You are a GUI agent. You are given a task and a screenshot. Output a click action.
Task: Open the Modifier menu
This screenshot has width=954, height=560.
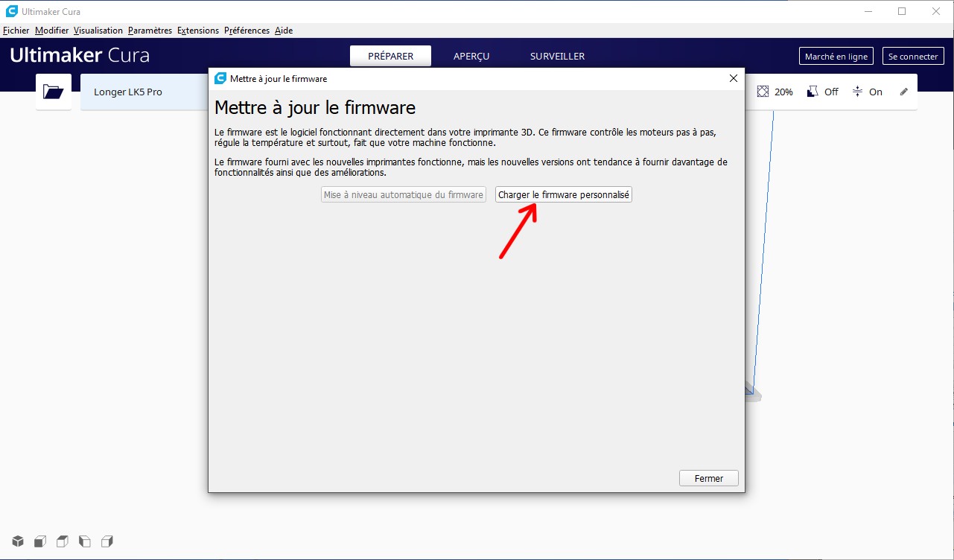click(x=51, y=31)
